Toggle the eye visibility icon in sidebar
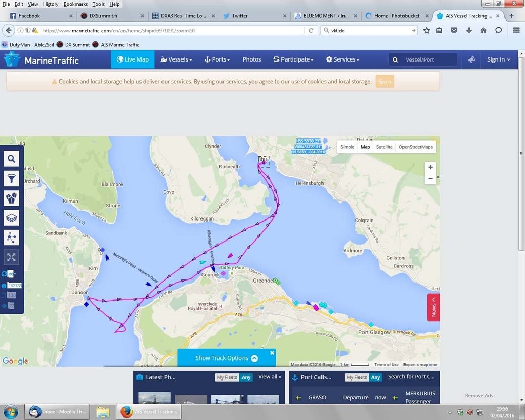 point(4,306)
